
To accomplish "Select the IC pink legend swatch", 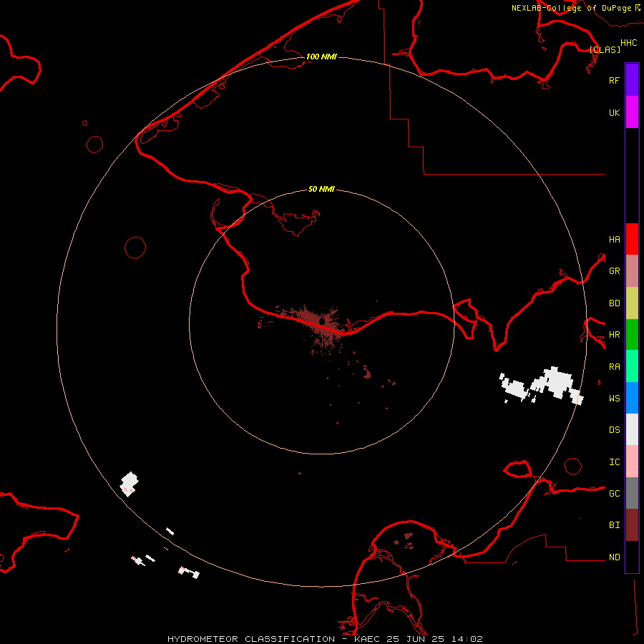I will point(632,462).
